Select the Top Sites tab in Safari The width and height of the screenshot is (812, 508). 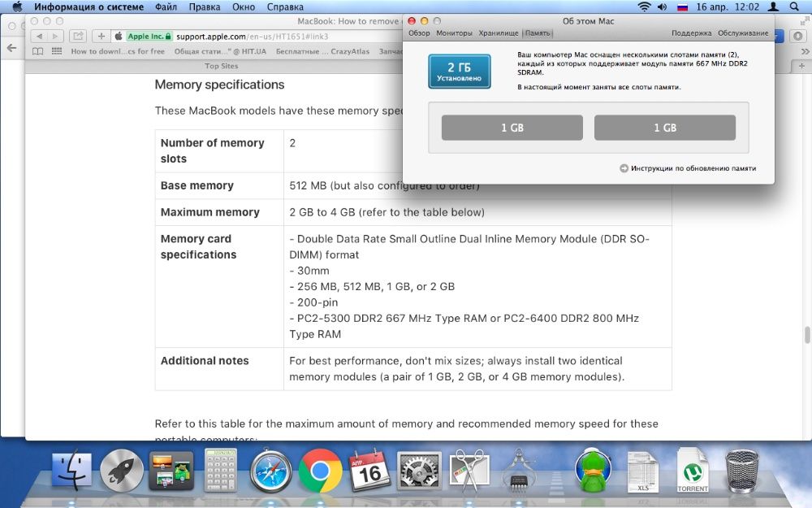(221, 66)
